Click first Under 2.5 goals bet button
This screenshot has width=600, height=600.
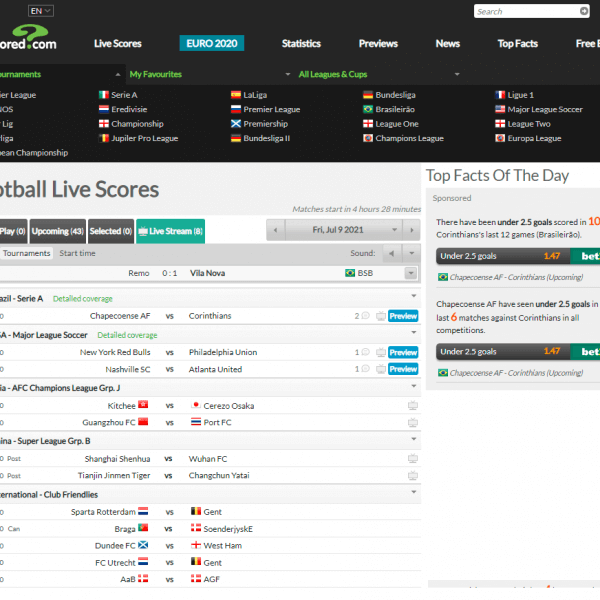(x=518, y=256)
